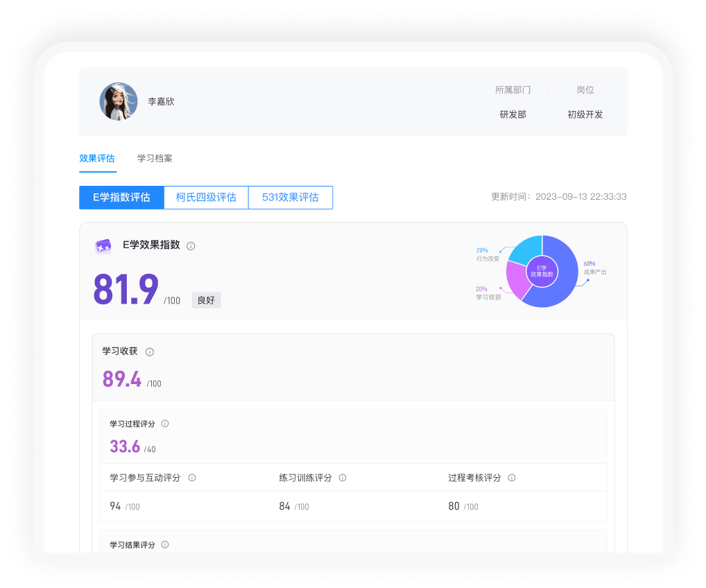This screenshot has height=588, width=706.
Task: Click 李嘉欣's profile avatar
Action: click(x=118, y=101)
